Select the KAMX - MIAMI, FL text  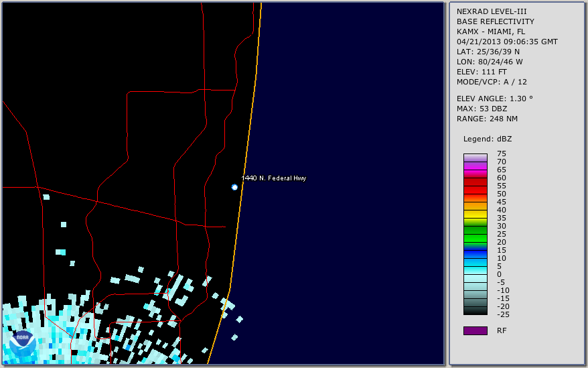pyautogui.click(x=491, y=32)
